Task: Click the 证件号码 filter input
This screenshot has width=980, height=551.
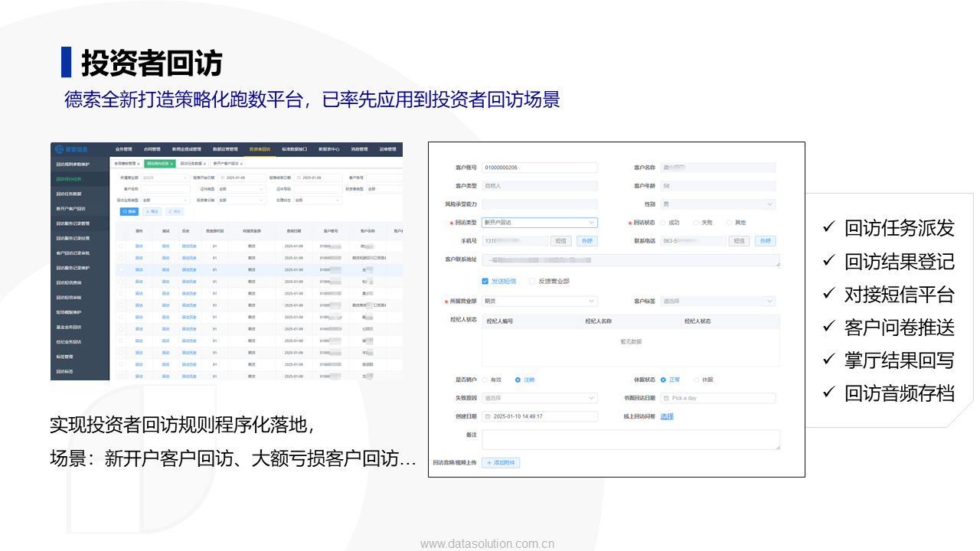Action: coord(318,189)
